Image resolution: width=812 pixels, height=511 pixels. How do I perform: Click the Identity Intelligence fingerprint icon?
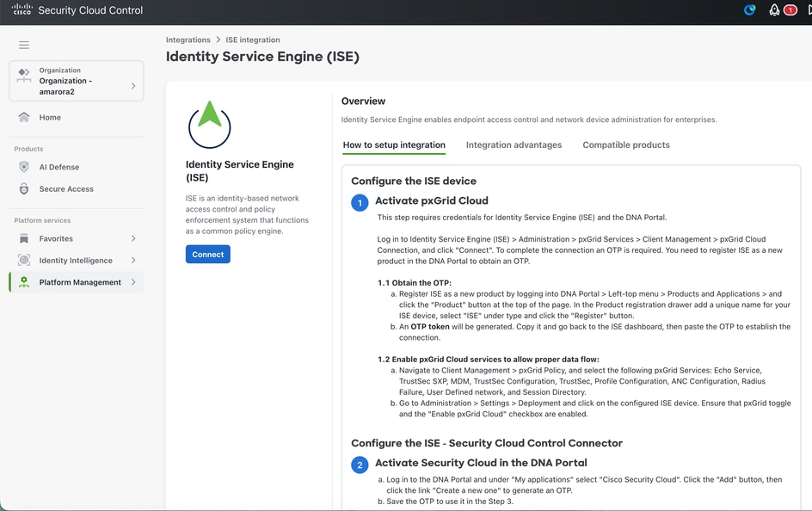(x=24, y=260)
